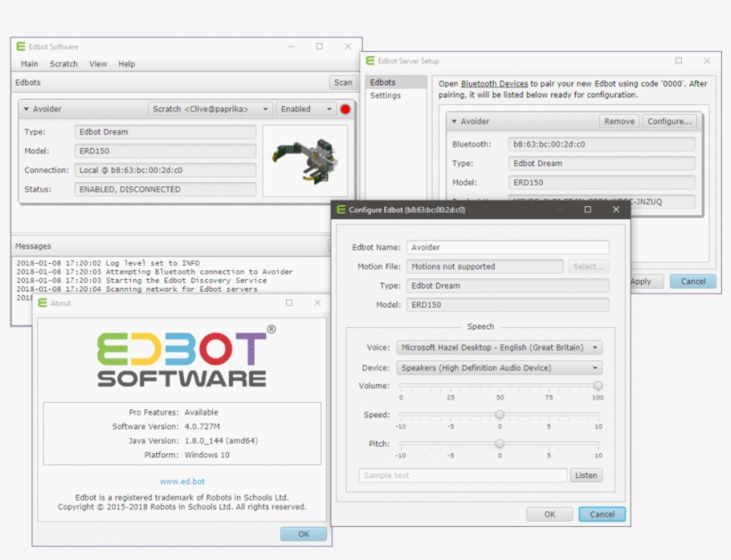Maximize the Edbot Server Setup window

678,61
